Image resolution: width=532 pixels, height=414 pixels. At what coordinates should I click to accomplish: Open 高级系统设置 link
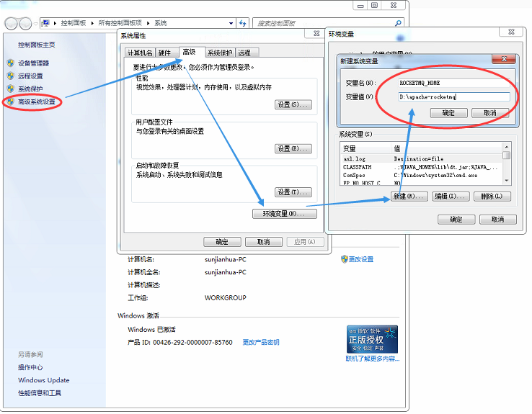tap(37, 102)
